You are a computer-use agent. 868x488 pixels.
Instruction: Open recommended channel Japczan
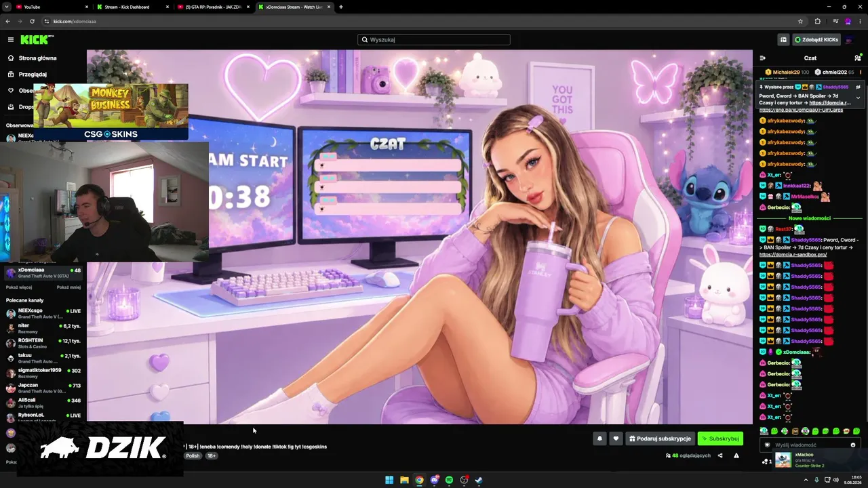43,388
